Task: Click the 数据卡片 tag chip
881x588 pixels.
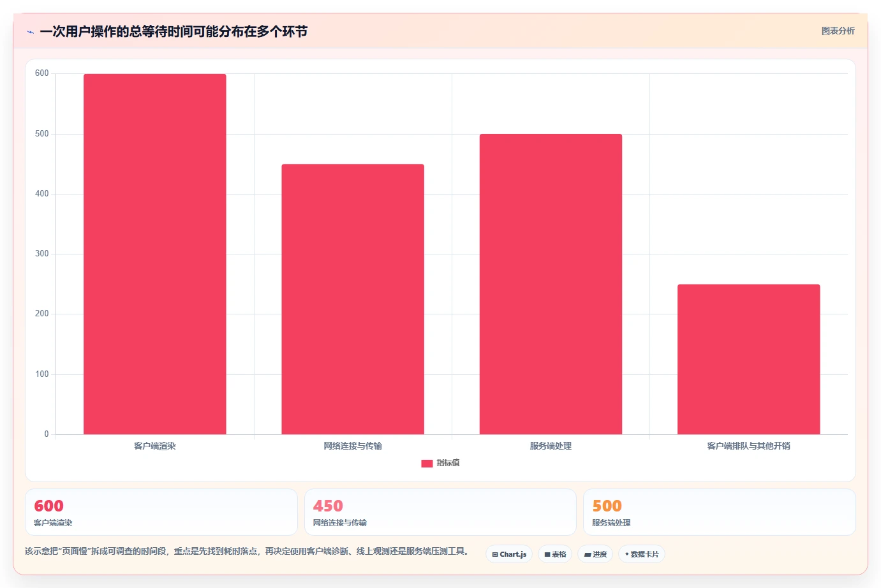Action: [x=642, y=554]
